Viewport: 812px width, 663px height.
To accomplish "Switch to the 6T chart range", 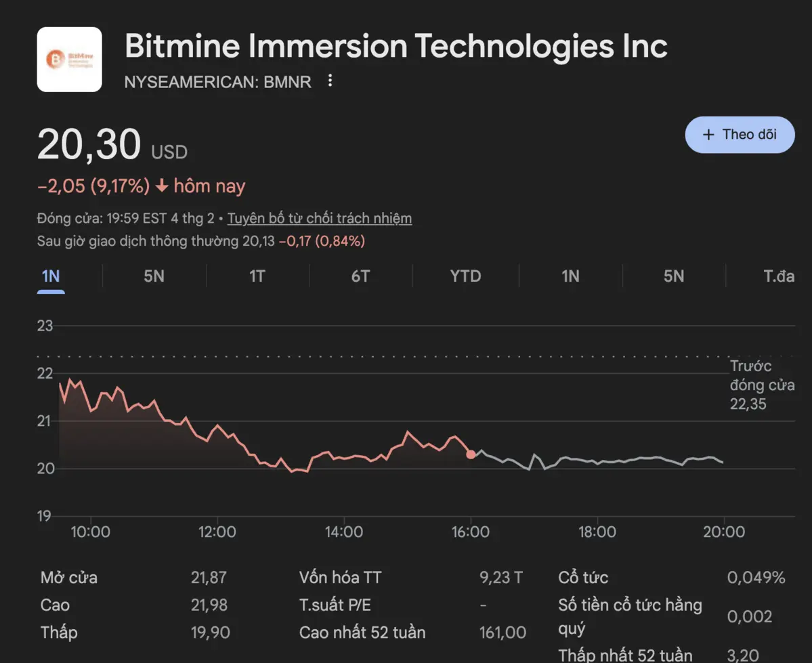I will 360,276.
